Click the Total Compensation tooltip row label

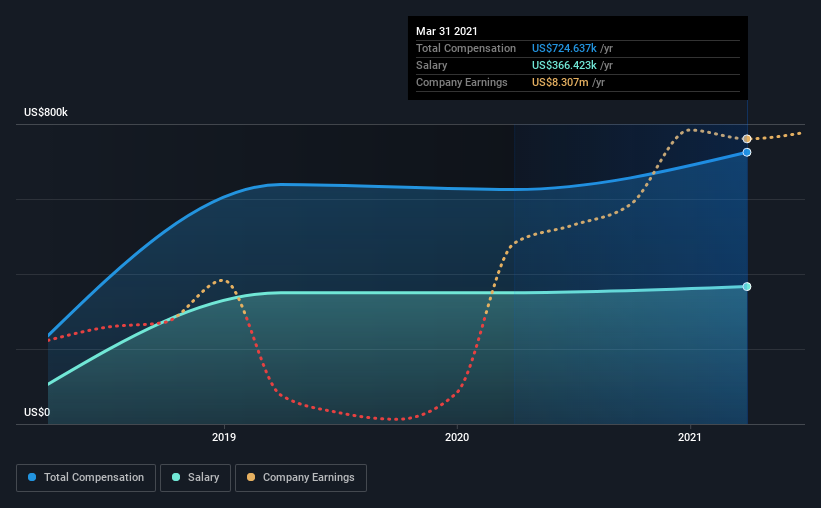pyautogui.click(x=466, y=48)
